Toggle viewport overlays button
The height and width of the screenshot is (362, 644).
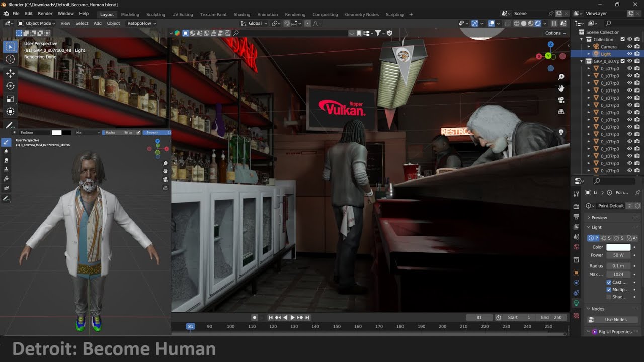tap(492, 23)
